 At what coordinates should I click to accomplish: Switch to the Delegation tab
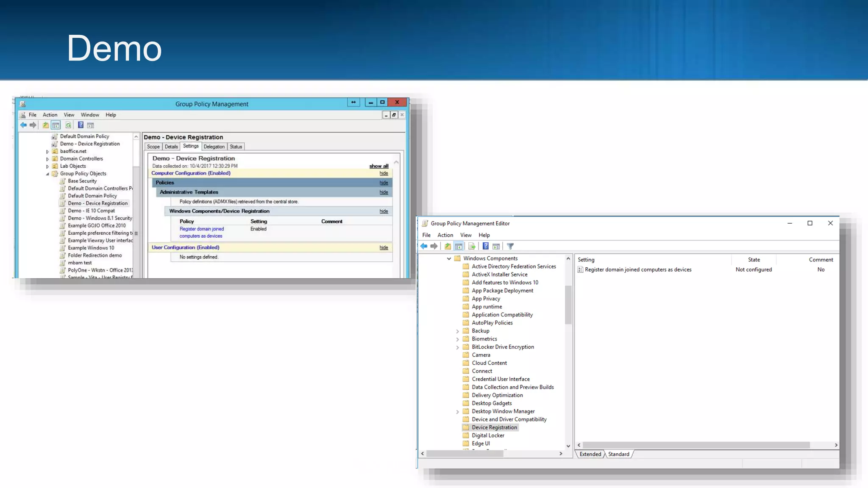[x=214, y=147]
